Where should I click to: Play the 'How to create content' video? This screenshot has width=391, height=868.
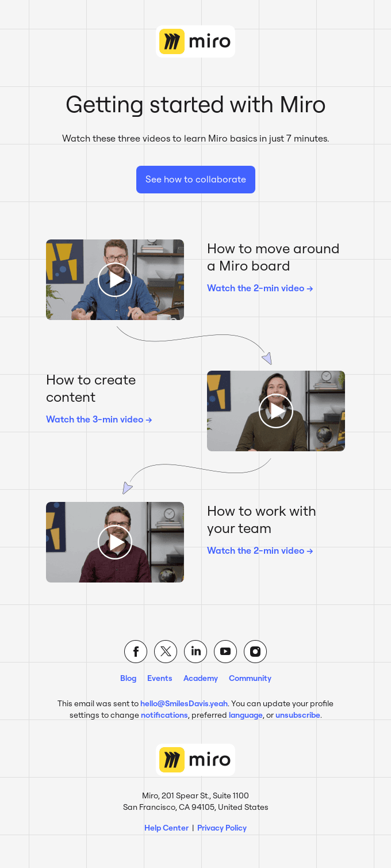[x=276, y=411]
